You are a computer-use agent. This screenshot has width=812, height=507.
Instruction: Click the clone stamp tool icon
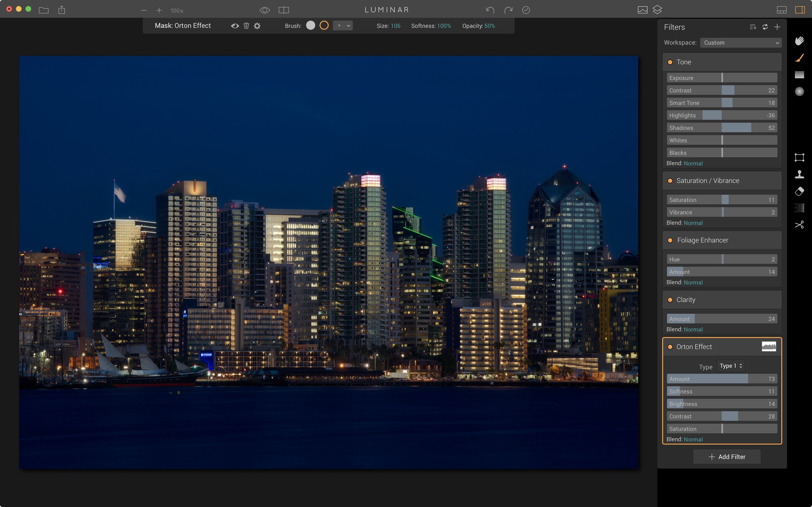800,174
